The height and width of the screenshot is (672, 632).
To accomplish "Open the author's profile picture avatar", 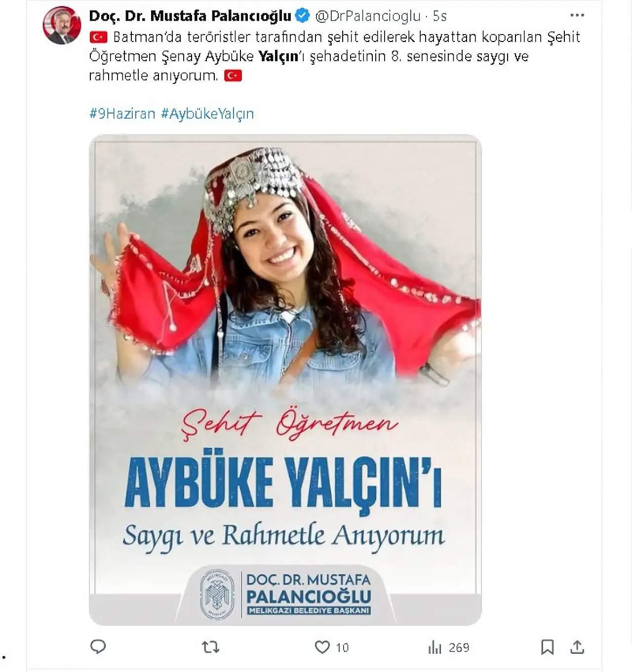I will (62, 25).
